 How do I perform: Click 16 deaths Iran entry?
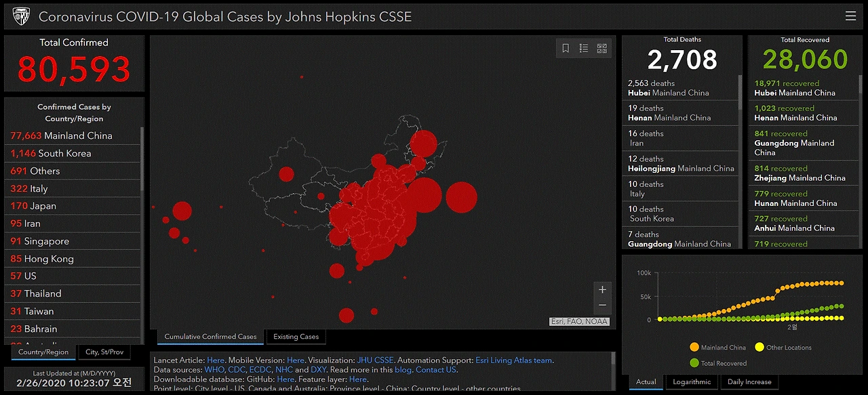click(680, 138)
